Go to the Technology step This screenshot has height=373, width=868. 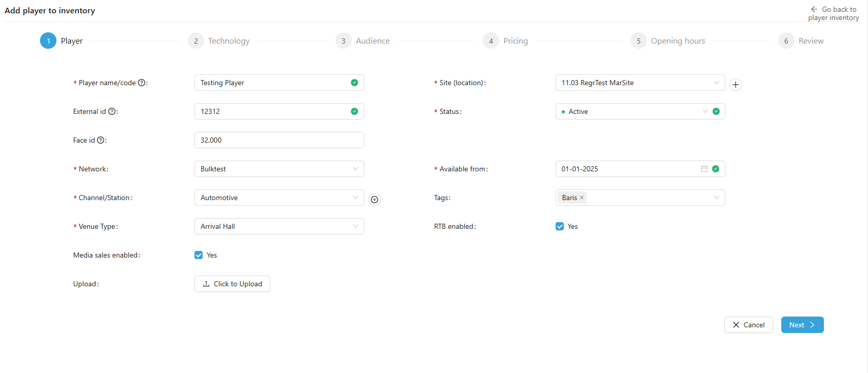[x=228, y=41]
